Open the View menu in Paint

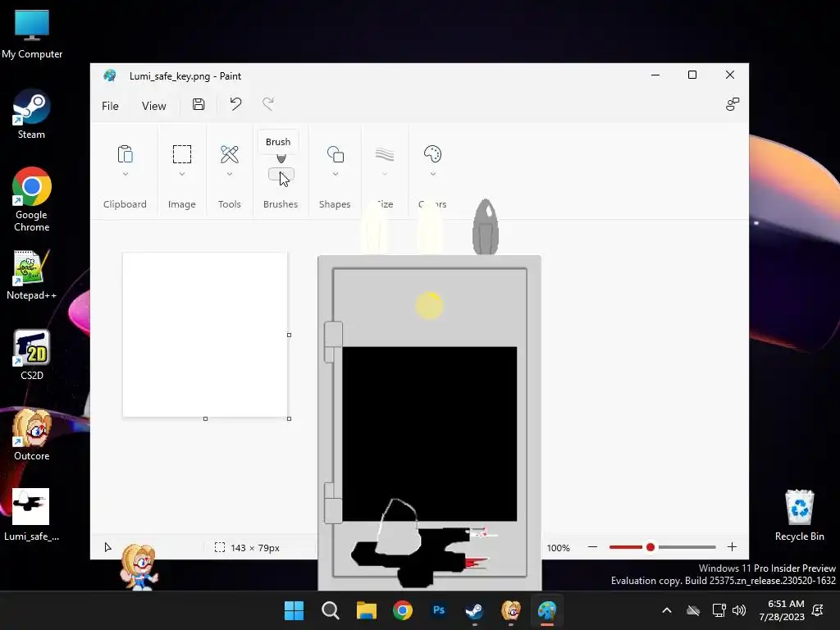click(153, 106)
